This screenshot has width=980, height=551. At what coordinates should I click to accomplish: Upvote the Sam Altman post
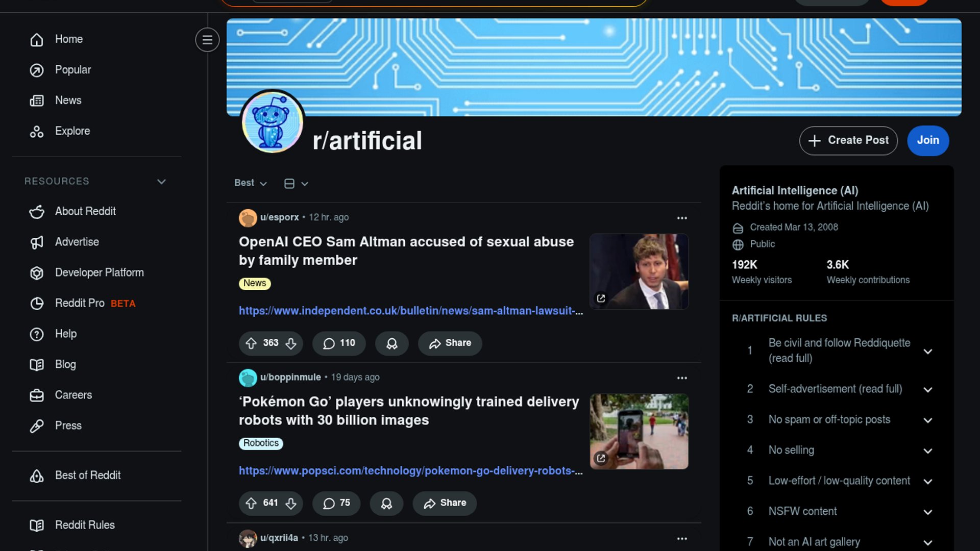click(x=251, y=343)
